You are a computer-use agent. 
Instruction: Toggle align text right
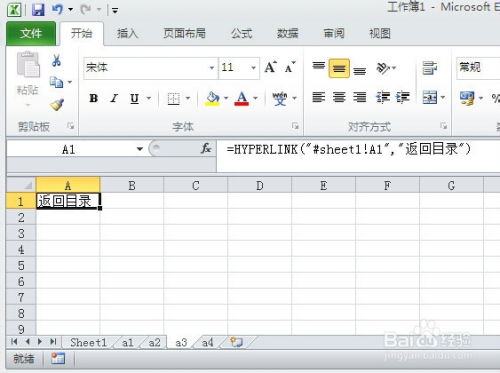coord(359,97)
